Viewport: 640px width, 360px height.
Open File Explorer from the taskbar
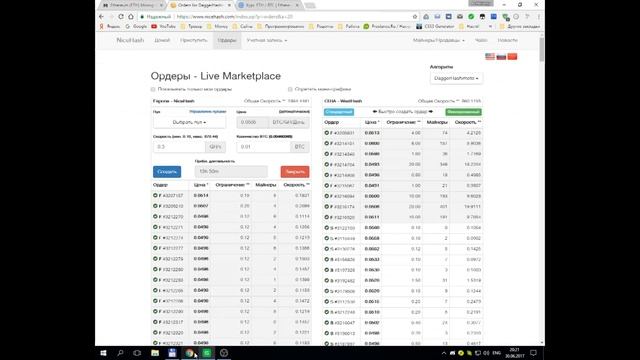pos(155,353)
